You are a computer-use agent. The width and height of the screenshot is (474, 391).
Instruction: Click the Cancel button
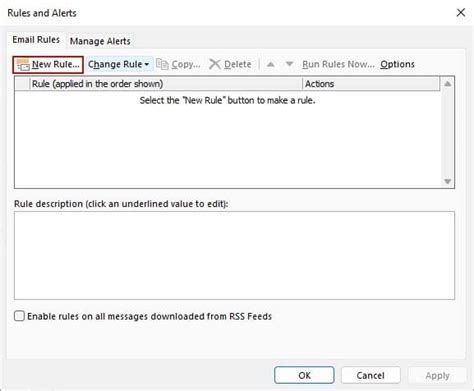click(x=370, y=375)
